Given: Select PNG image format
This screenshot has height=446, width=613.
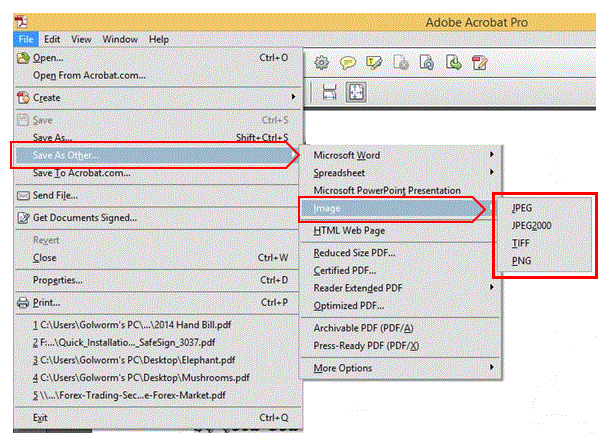Looking at the screenshot, I should (544, 261).
